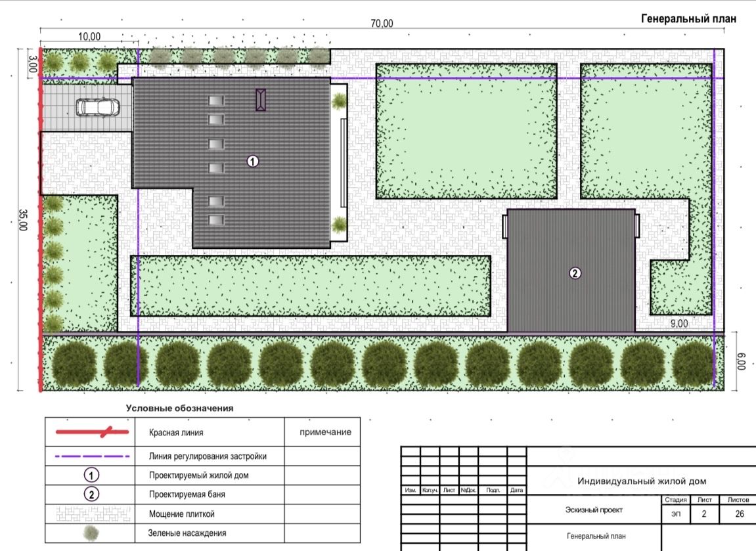Click the 'примечание' column header
Screen dimensions: 756x551
coord(325,432)
